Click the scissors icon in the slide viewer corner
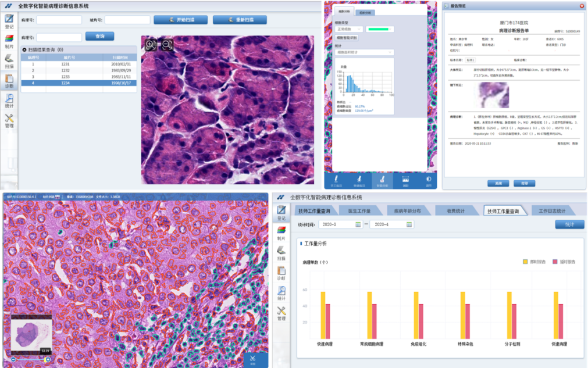This screenshot has height=368, width=588. point(253,359)
